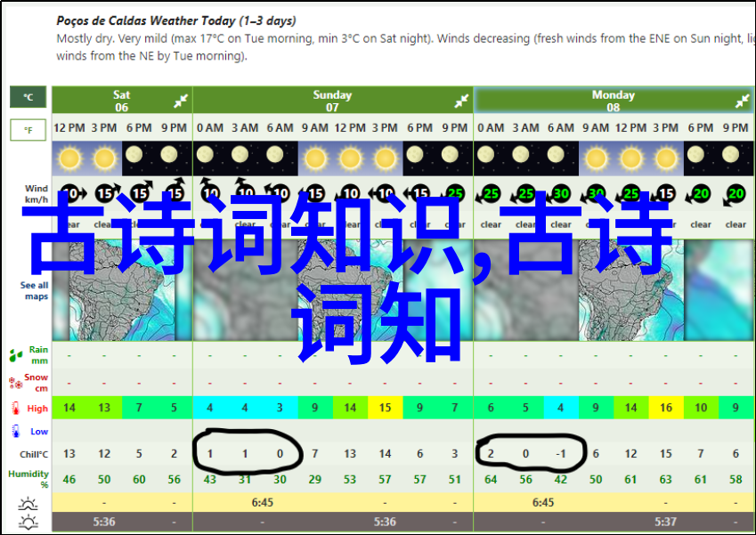Click the wind 25 arrow for Monday 0 AM
Screen dimensions: 756x535
[488, 194]
